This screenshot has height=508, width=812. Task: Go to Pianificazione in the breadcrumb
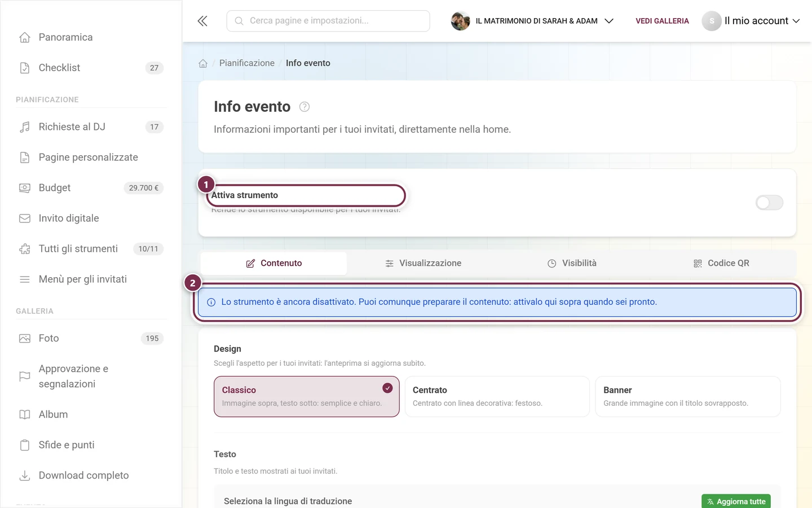pos(247,63)
